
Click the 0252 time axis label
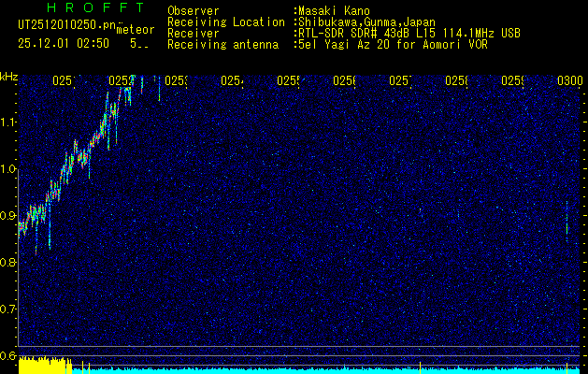(120, 80)
